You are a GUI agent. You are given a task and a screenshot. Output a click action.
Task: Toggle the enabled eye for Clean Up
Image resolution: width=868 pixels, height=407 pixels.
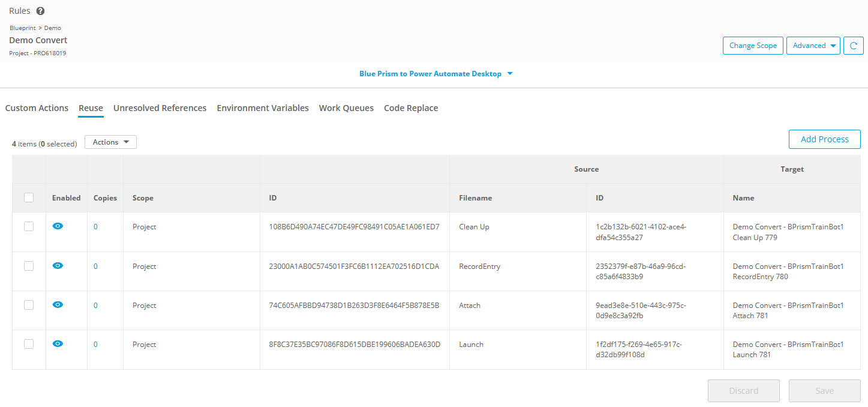tap(58, 226)
